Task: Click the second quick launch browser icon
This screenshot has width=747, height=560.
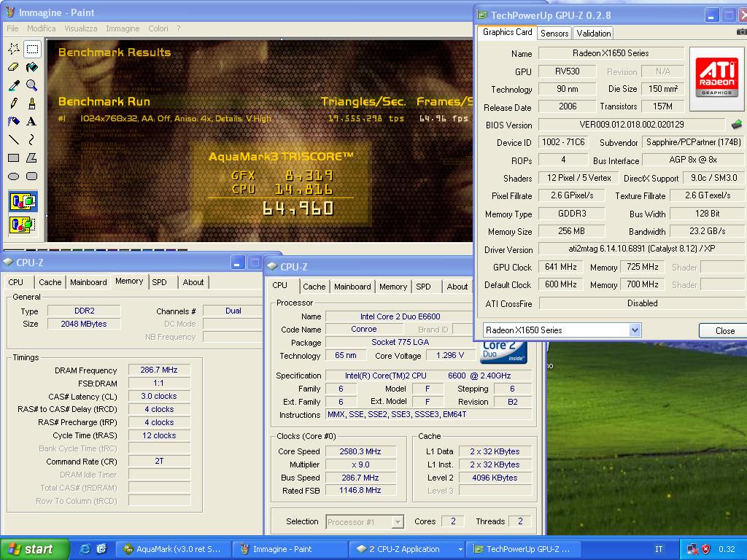Action: 101,549
